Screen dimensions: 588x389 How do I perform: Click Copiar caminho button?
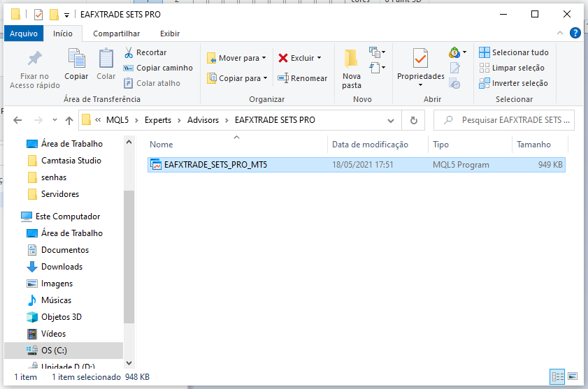[158, 68]
